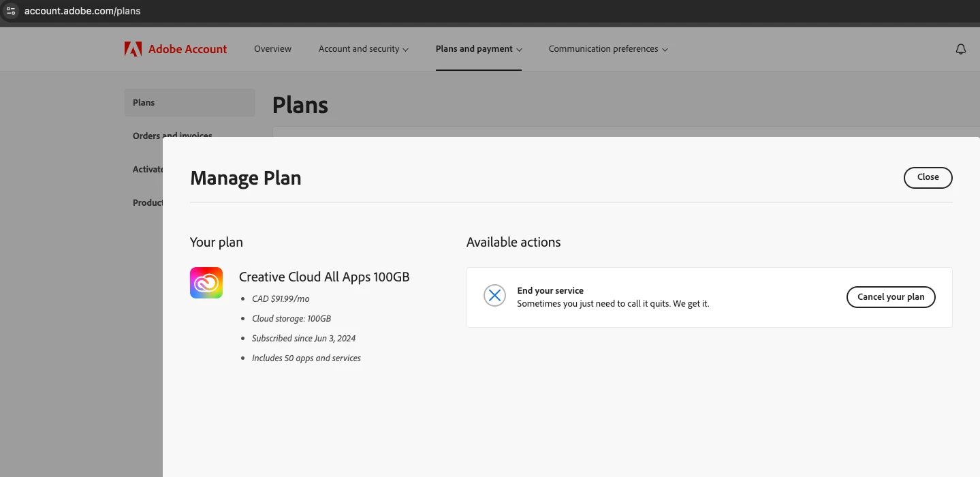
Task: Click the Adobe Account title link
Action: point(188,49)
